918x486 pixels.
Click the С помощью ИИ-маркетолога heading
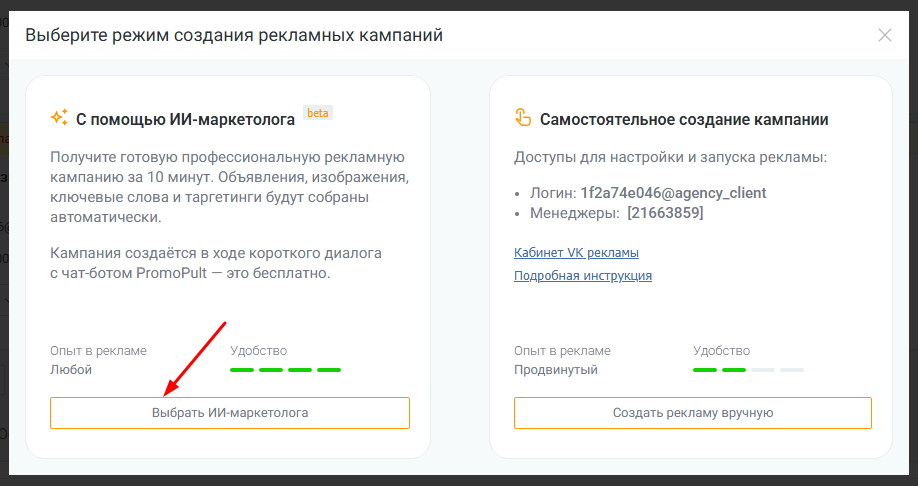(x=185, y=120)
